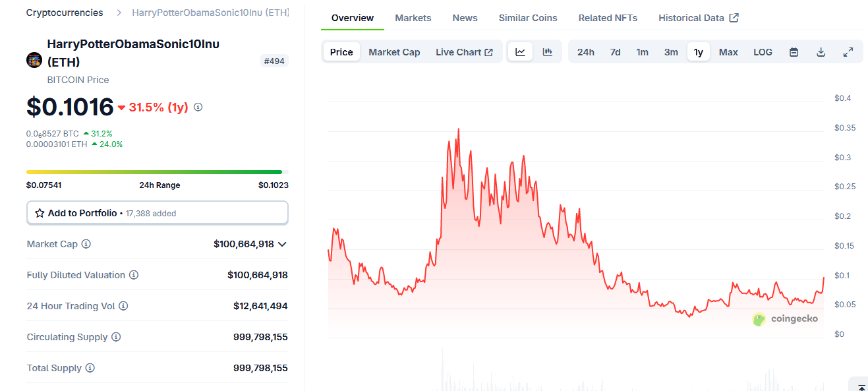Click the 31.5% (1y) change value
868x391 pixels.
(x=153, y=107)
